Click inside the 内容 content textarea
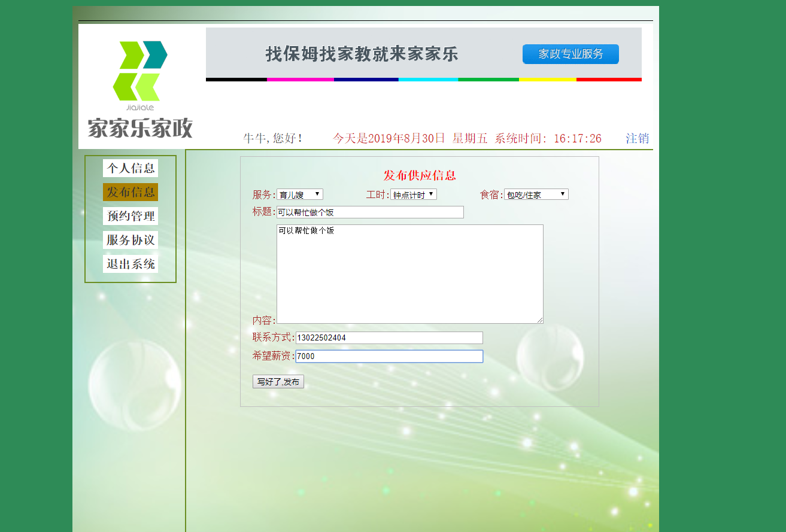The image size is (786, 532). tap(410, 274)
